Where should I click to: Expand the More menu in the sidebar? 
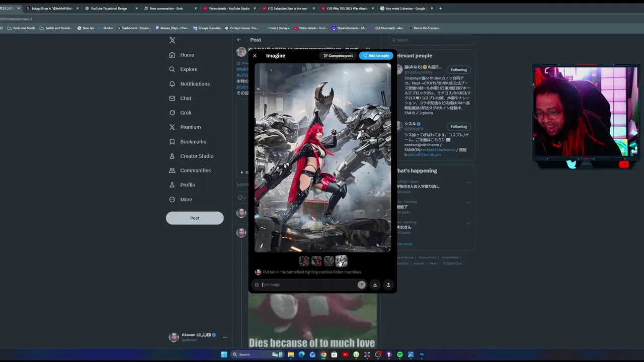pyautogui.click(x=181, y=200)
